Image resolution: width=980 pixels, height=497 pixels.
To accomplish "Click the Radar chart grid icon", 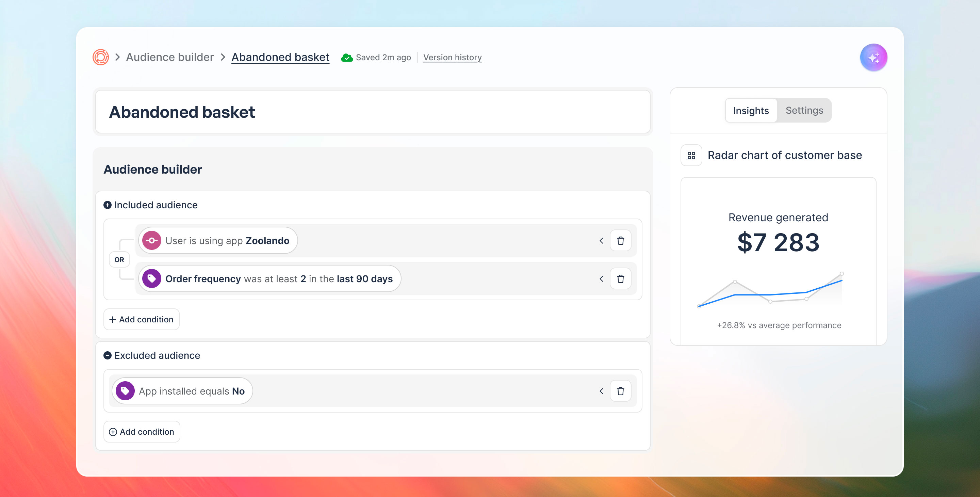I will 691,155.
